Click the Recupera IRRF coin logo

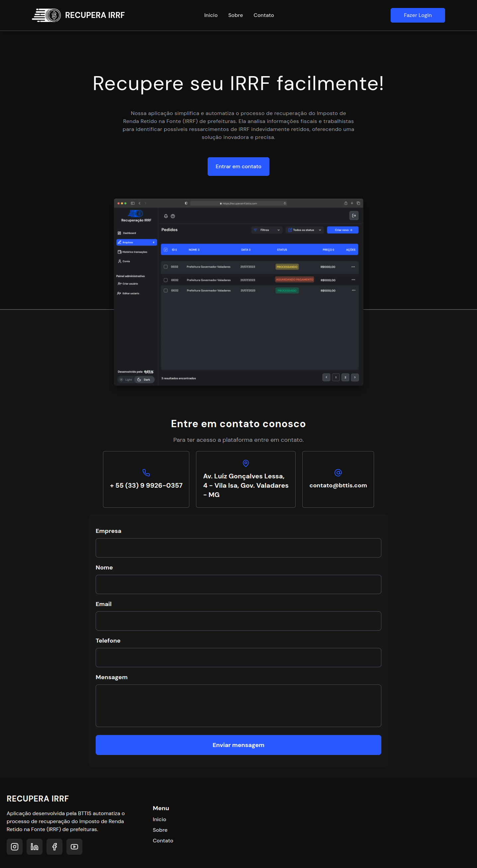coord(47,15)
